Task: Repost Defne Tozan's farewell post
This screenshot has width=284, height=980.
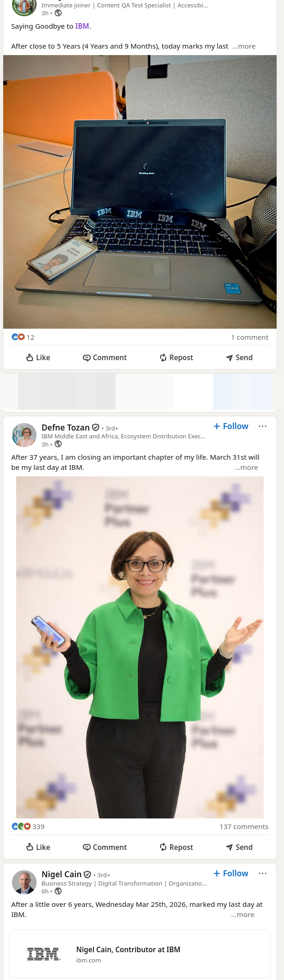Action: (176, 847)
